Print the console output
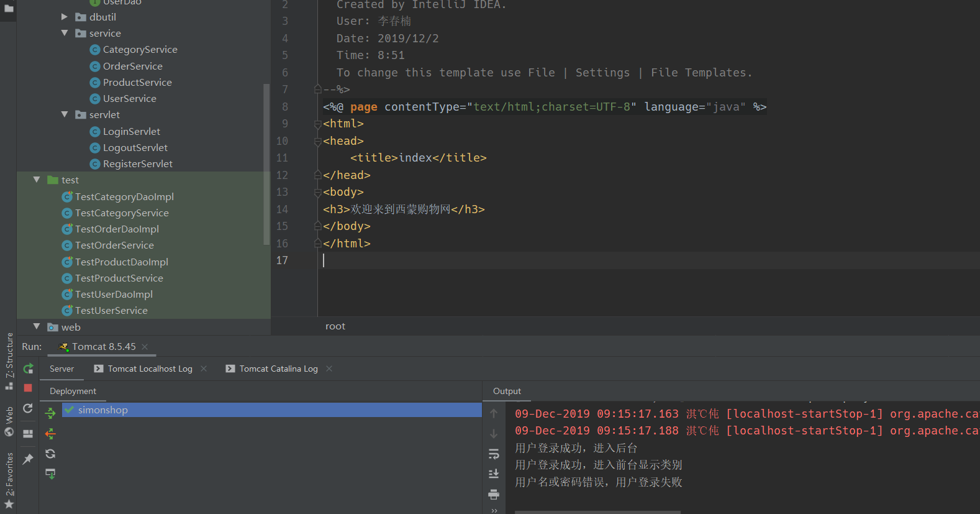980x514 pixels. click(494, 495)
